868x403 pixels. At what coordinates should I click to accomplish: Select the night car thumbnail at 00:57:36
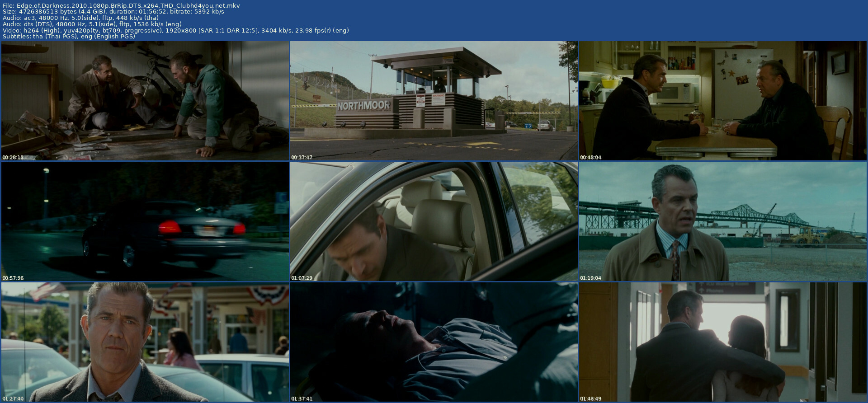[145, 221]
